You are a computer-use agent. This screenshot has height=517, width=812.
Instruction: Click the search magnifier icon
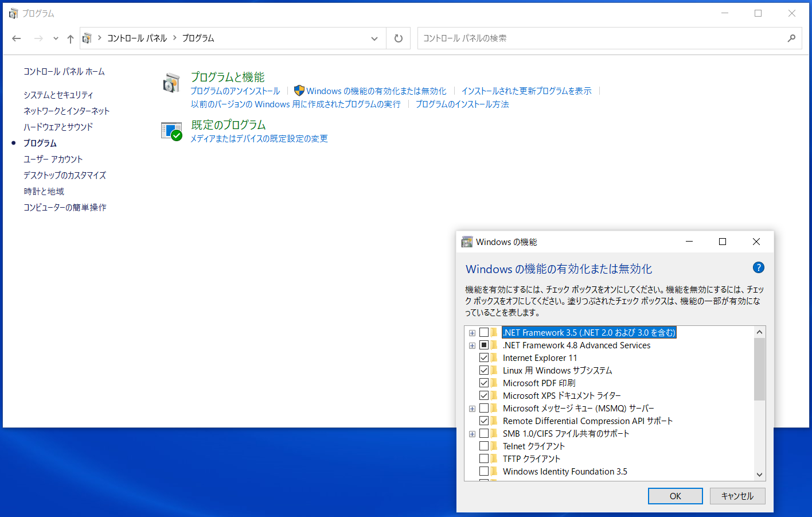click(791, 38)
